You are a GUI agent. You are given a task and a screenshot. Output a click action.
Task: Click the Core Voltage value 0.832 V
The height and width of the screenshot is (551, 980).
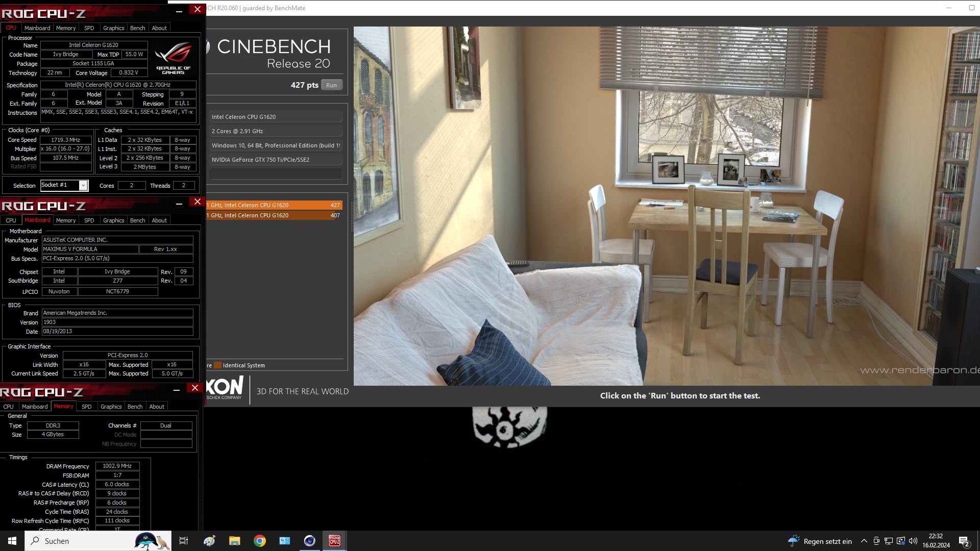[x=129, y=72]
